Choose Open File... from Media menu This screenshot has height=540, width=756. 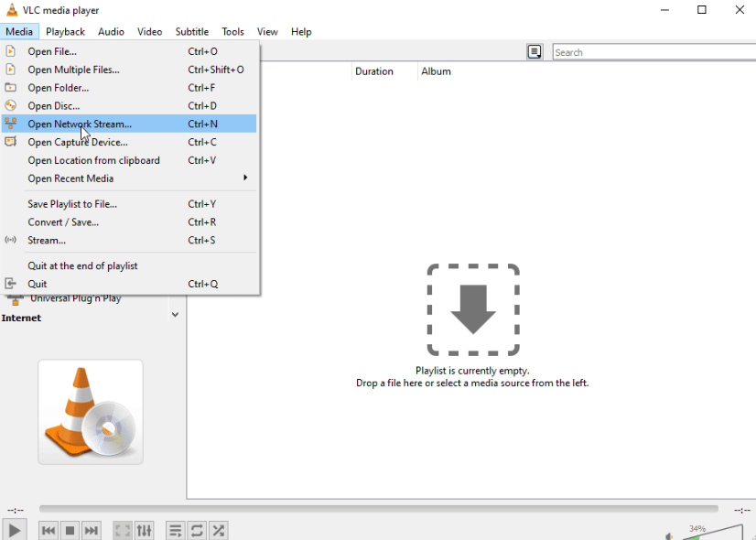129,51
